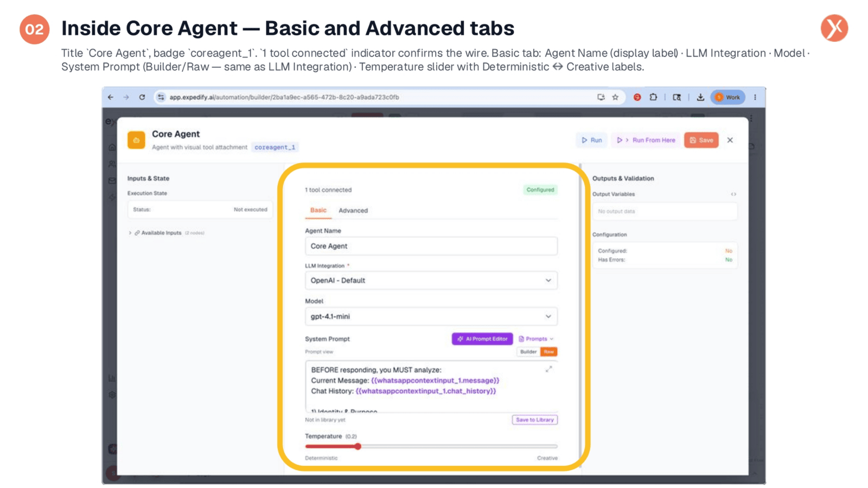Viewport: 868px width, 488px height.
Task: Open the browser three-dot menu
Action: (x=755, y=97)
